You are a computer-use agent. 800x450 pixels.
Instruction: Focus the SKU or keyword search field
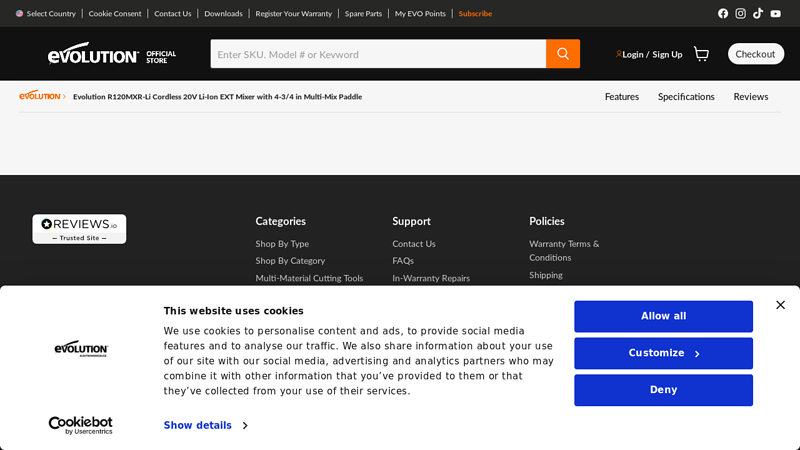(377, 54)
